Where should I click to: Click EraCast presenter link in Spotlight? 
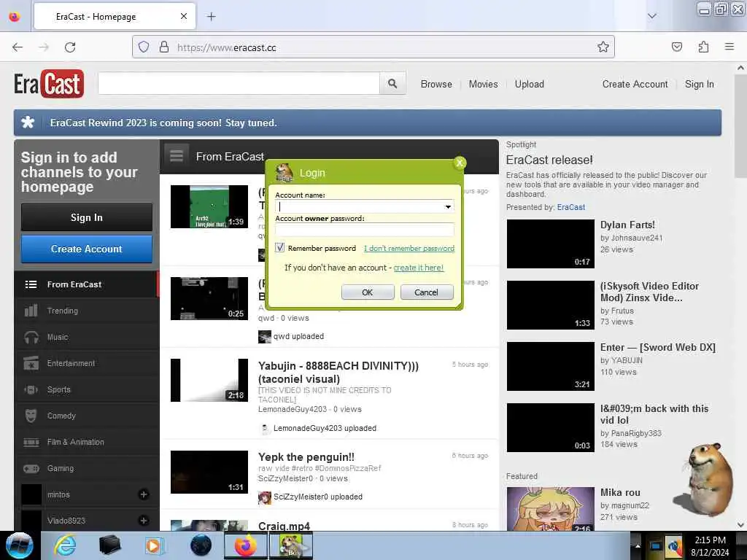pyautogui.click(x=570, y=207)
